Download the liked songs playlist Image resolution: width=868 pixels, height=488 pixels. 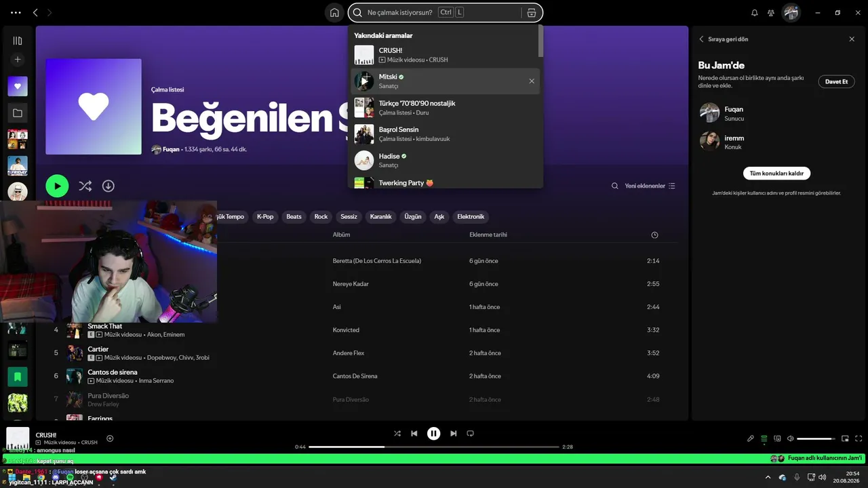[108, 186]
